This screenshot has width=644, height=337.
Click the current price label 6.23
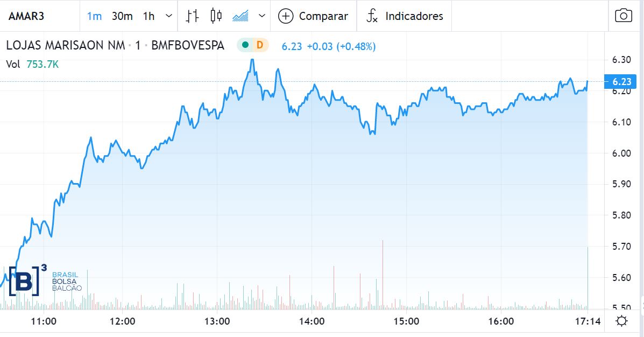click(622, 82)
